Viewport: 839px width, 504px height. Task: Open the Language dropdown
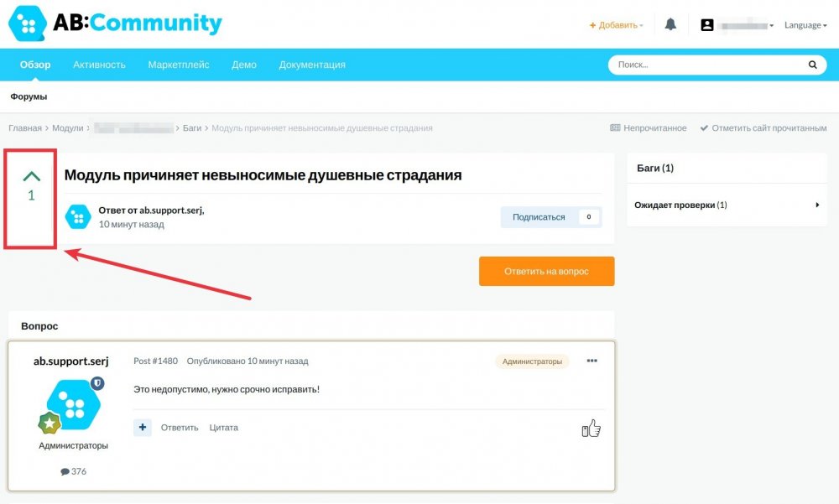click(805, 25)
